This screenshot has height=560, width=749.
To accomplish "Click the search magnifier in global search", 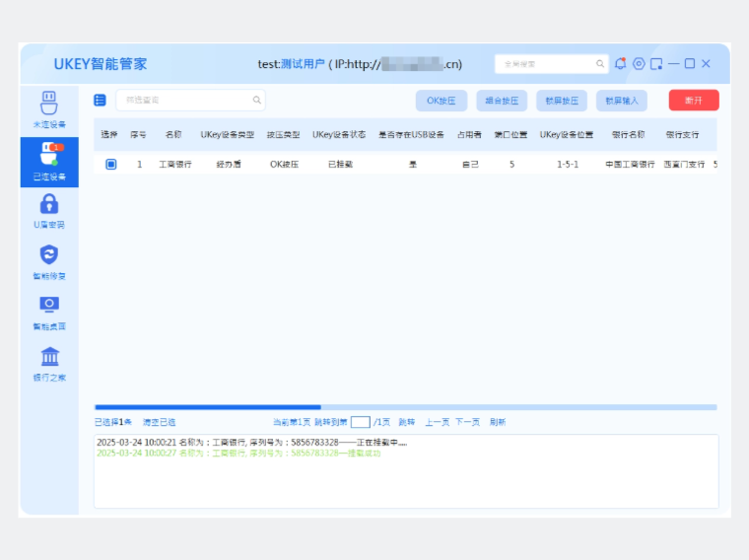I will click(600, 64).
